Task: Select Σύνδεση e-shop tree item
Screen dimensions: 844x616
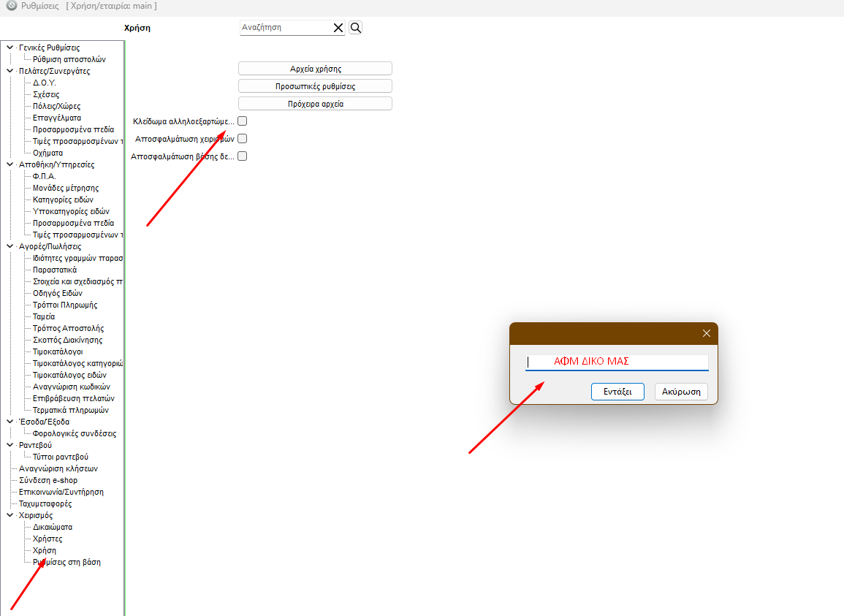Action: [x=48, y=480]
